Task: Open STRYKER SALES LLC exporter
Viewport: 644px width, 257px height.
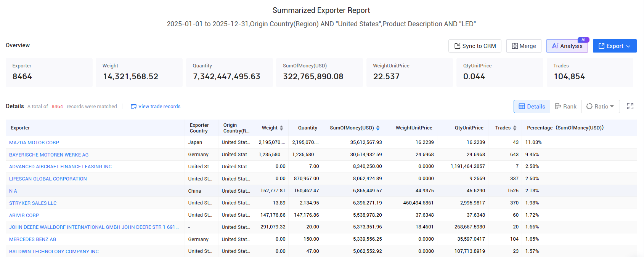Action: coord(33,203)
